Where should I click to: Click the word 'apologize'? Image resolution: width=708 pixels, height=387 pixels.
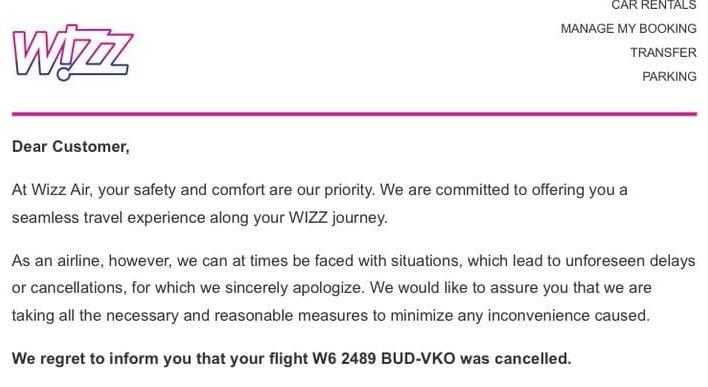point(328,288)
